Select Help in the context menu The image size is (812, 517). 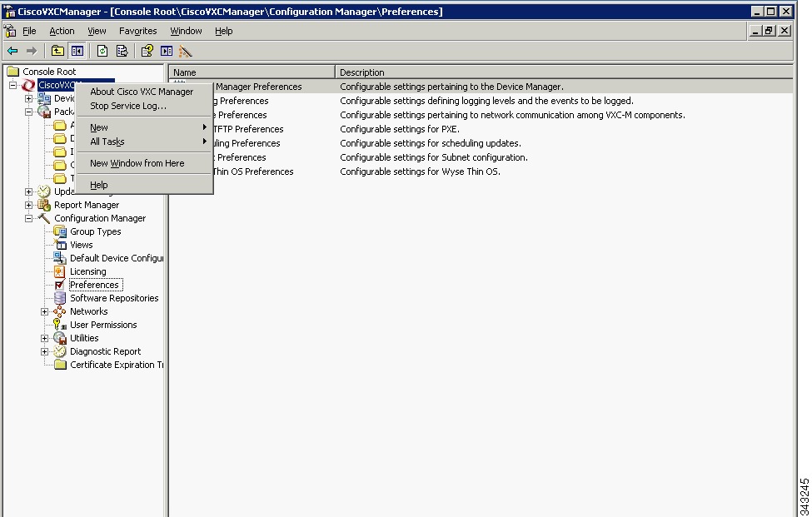(144, 186)
